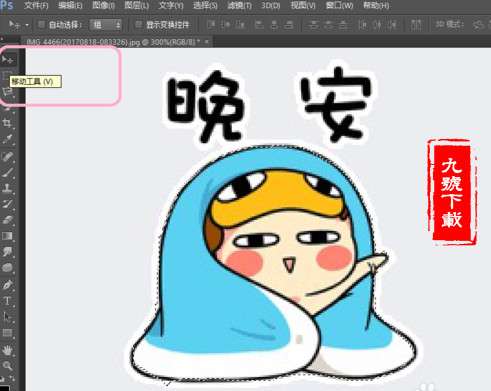
Task: Click the Distribute right edges icon
Action: (393, 25)
